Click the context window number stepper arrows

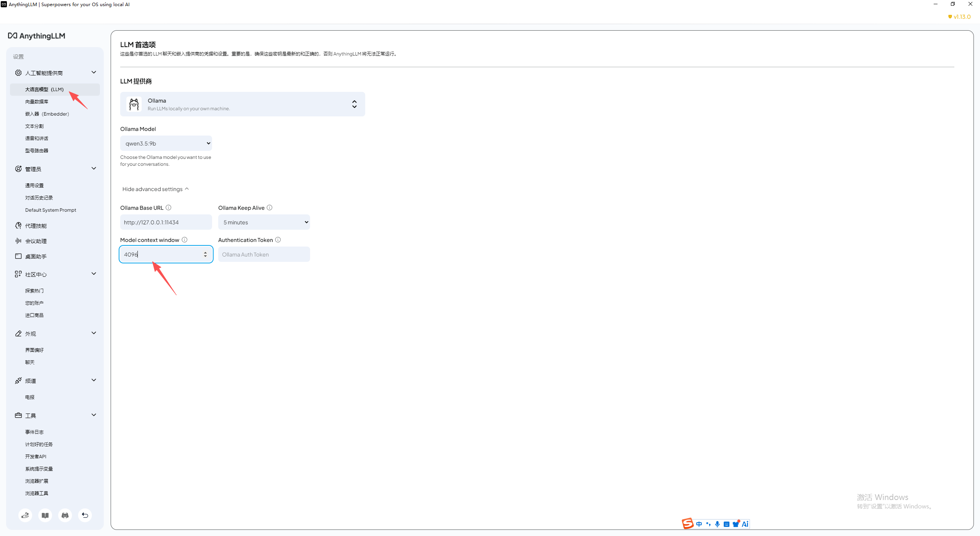click(206, 254)
